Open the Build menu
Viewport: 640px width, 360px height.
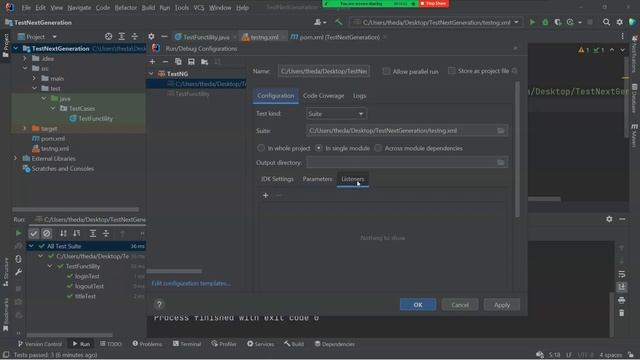coord(148,8)
